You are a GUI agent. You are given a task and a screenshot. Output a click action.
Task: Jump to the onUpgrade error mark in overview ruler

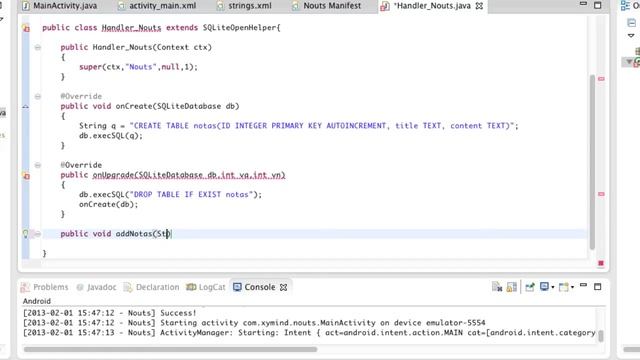[x=601, y=194]
